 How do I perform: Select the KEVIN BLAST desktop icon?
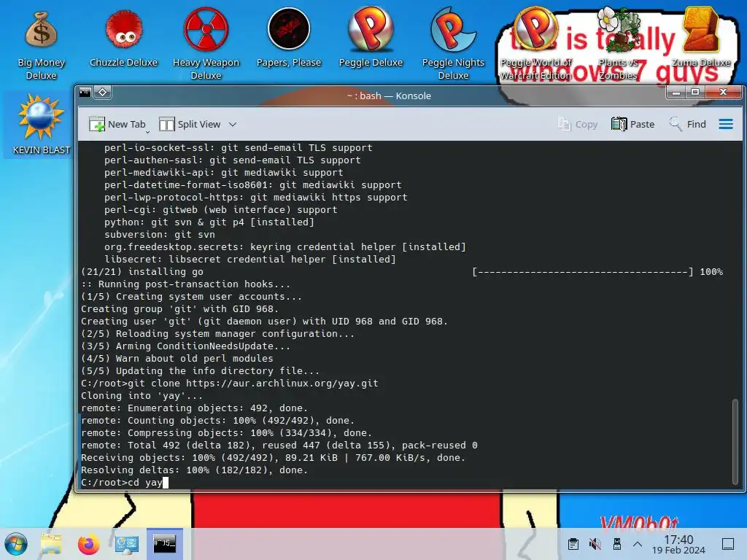pos(41,125)
